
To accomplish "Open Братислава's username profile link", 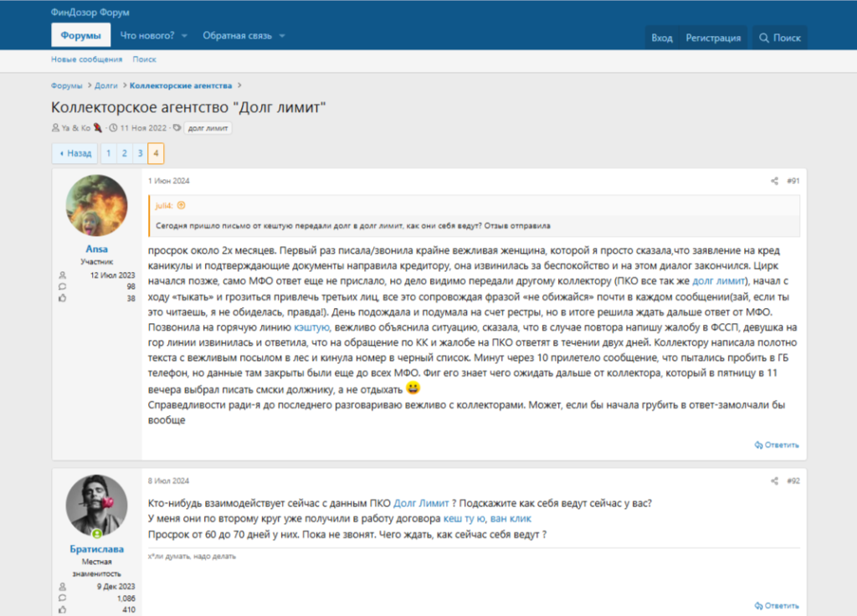I will point(97,549).
